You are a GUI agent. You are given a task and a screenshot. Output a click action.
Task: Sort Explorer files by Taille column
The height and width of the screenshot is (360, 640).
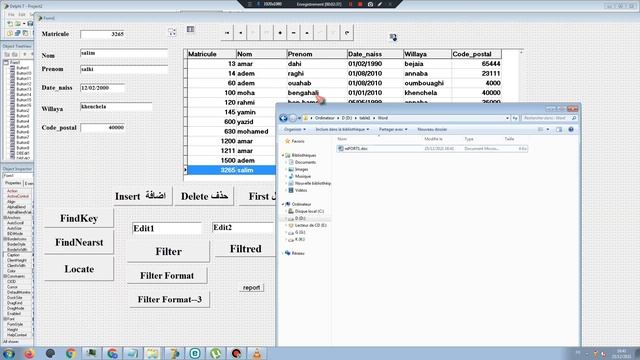click(509, 139)
